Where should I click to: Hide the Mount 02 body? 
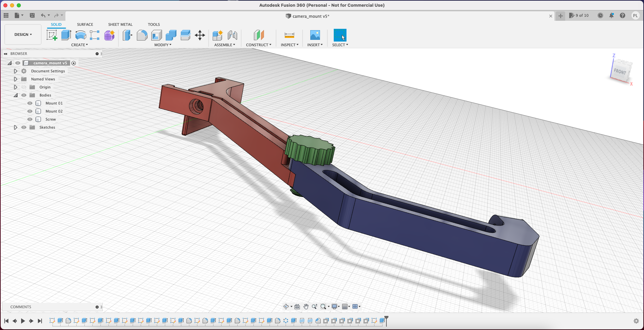(30, 111)
